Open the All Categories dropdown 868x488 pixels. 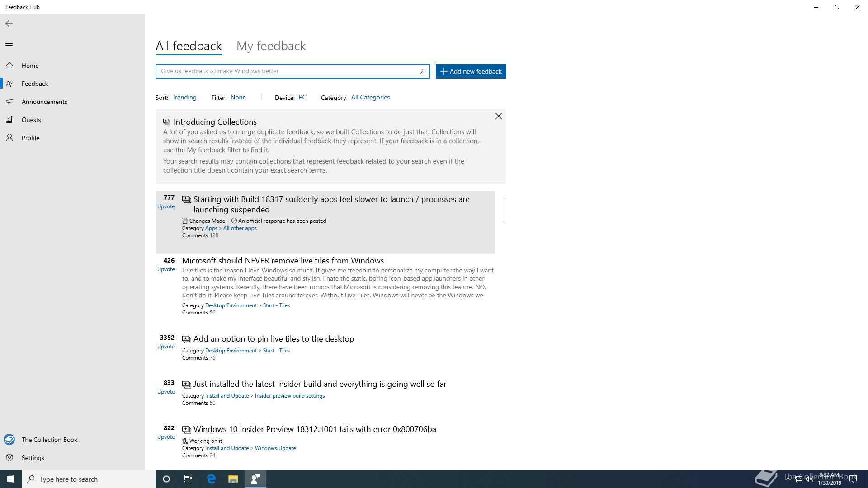[x=370, y=98]
